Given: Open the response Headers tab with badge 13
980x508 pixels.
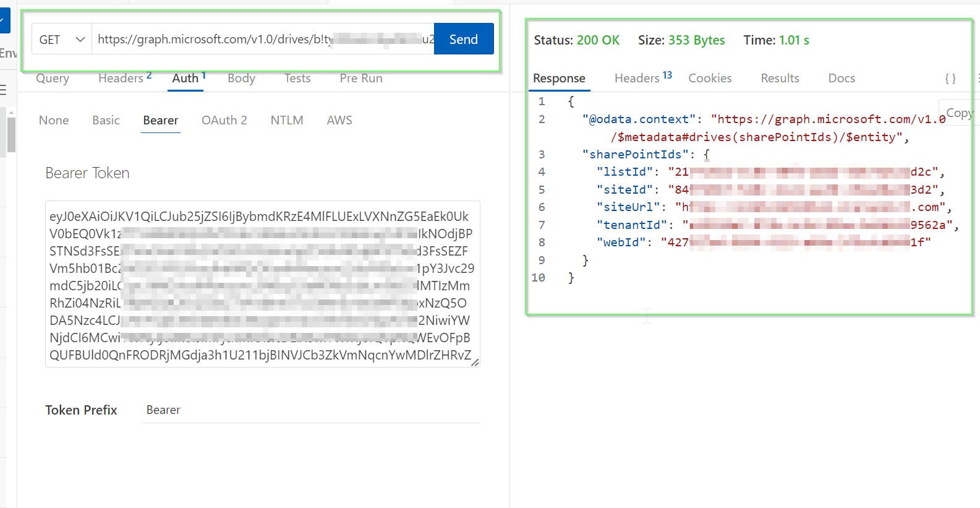Looking at the screenshot, I should [643, 78].
